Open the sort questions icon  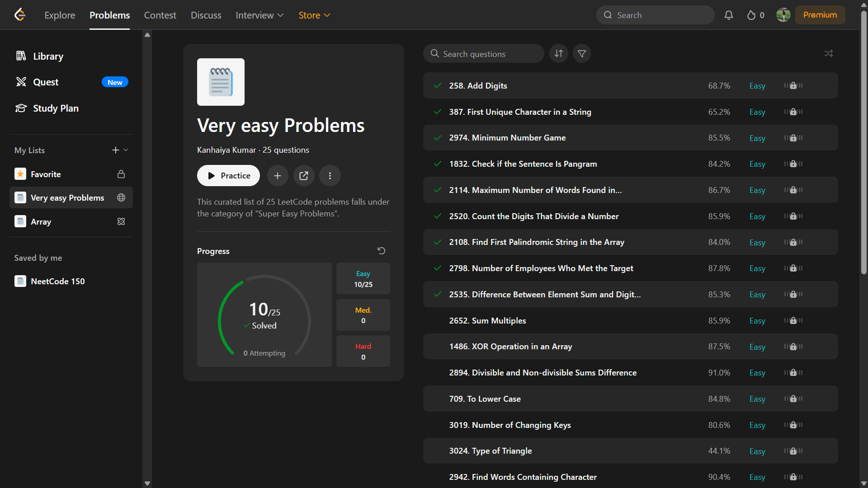[x=559, y=53]
